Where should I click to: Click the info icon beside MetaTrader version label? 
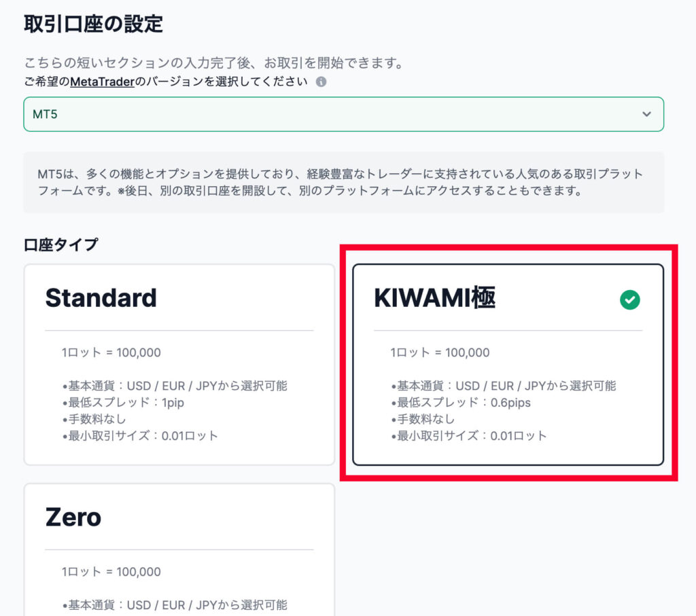point(321,82)
